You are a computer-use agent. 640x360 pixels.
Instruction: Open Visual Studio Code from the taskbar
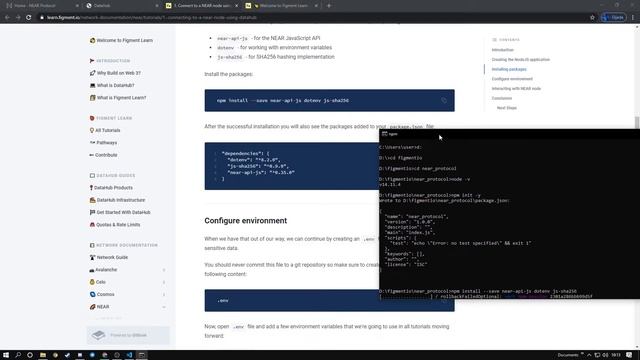coord(129,355)
